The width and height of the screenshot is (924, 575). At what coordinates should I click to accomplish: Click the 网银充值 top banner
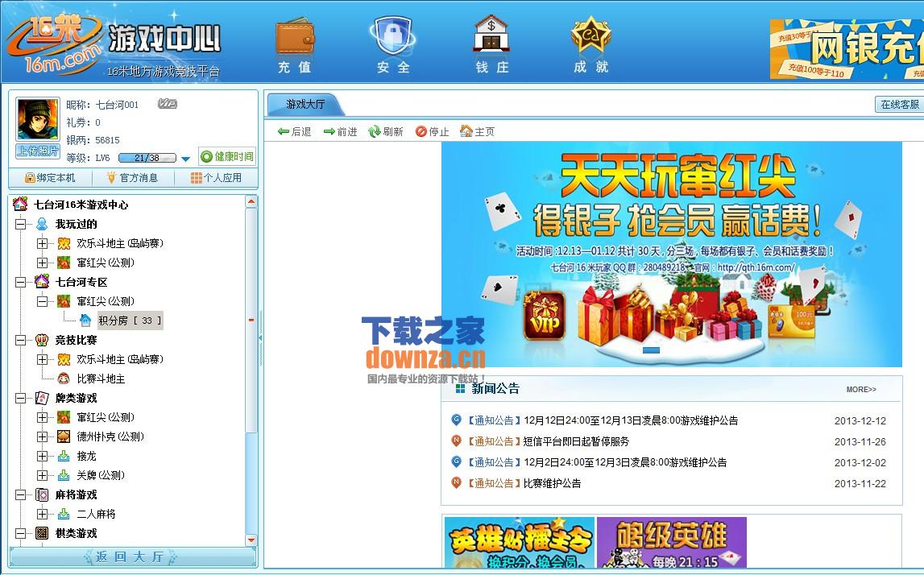click(x=847, y=49)
